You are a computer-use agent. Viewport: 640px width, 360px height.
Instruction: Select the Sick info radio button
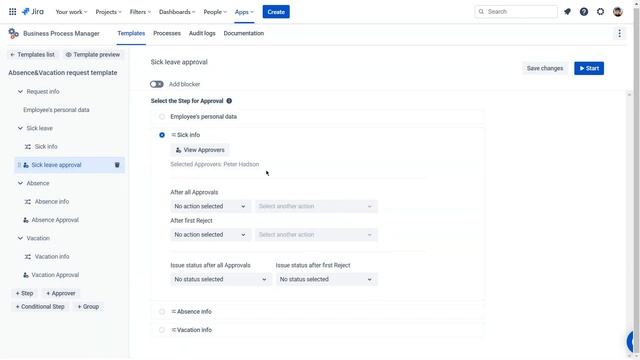pyautogui.click(x=162, y=135)
